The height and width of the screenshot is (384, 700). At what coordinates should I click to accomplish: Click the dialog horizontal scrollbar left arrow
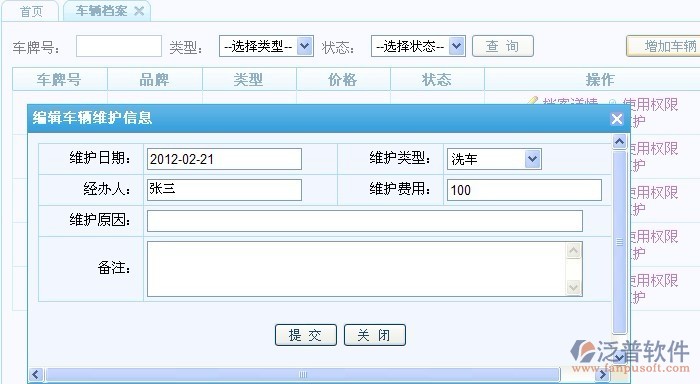coord(36,374)
